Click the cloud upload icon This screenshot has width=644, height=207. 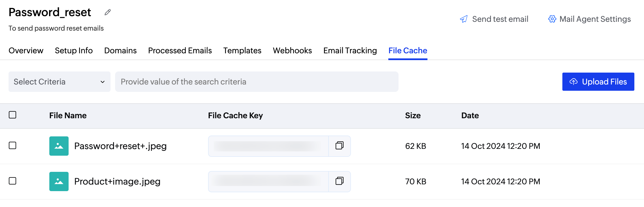[573, 82]
